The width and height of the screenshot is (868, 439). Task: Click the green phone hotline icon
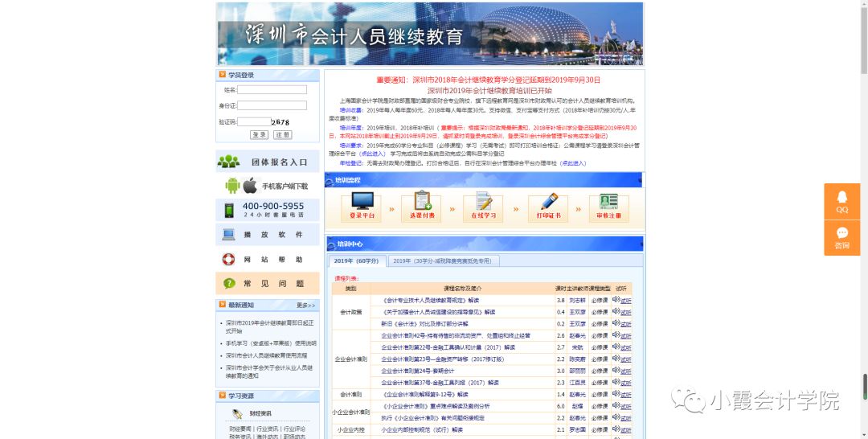[228, 211]
